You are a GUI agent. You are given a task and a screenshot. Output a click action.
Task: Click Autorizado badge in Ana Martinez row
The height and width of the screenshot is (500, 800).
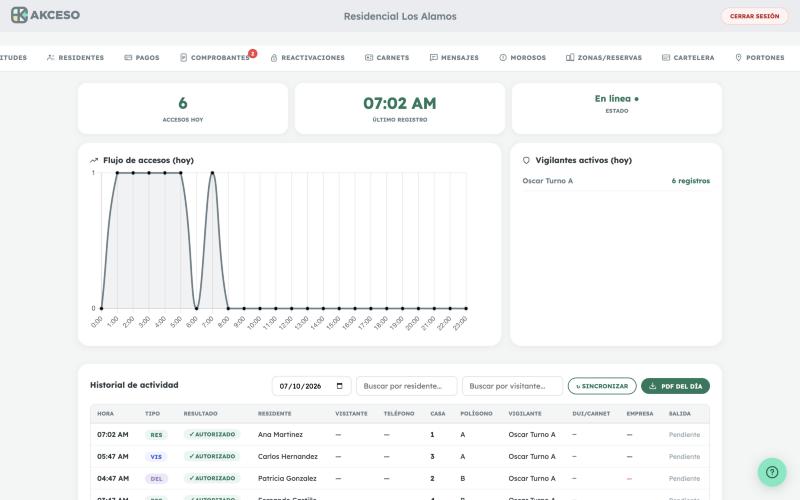pos(212,434)
